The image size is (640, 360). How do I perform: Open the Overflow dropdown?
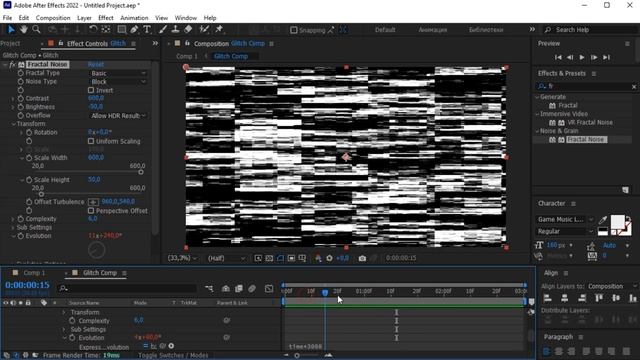(x=118, y=116)
